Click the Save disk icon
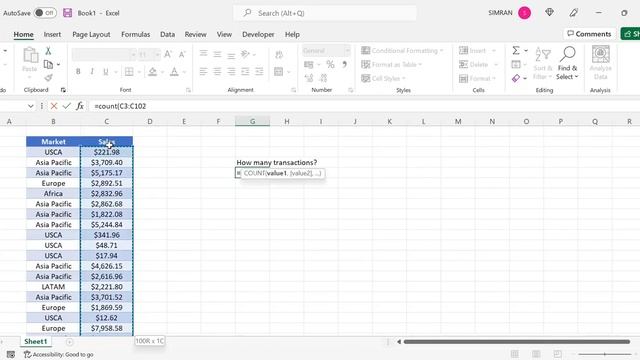Viewport: 640px width, 360px height. click(x=68, y=13)
